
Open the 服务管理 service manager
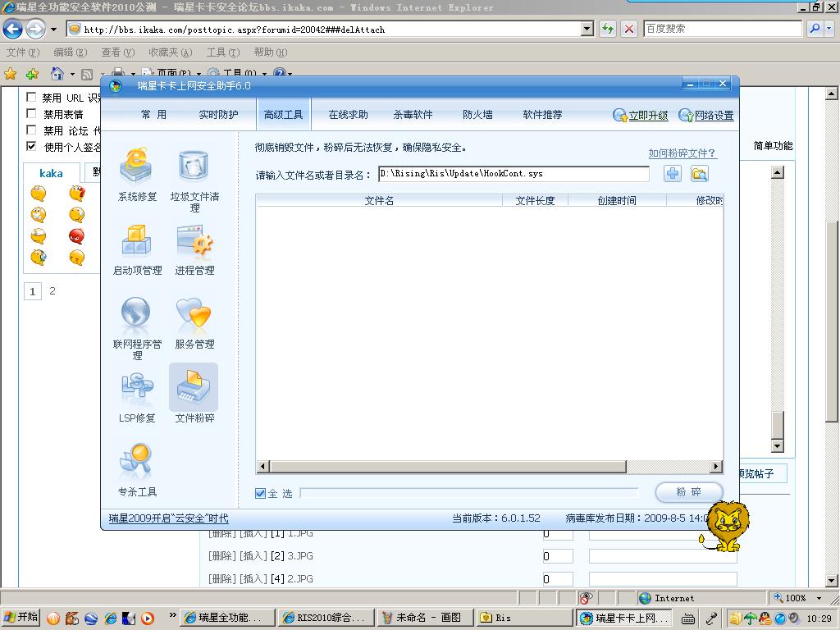coord(194,322)
